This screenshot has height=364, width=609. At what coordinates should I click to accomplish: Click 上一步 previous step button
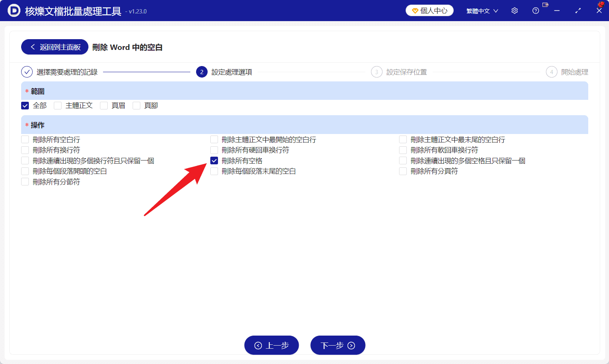271,345
